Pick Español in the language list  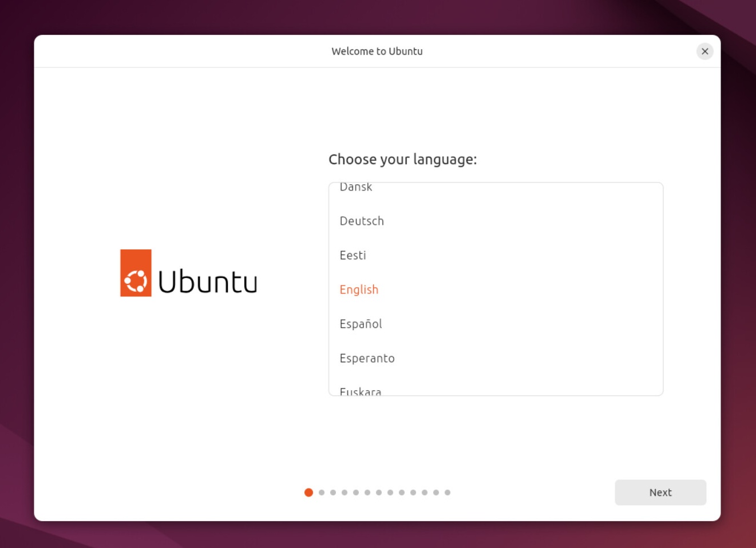click(x=496, y=324)
